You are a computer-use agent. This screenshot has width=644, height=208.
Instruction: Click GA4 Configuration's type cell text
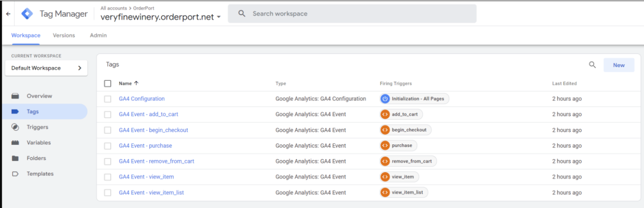click(320, 99)
